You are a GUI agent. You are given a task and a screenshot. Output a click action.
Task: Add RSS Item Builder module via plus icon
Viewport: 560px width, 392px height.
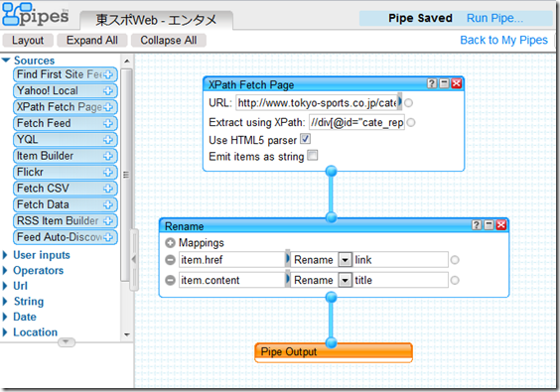pyautogui.click(x=108, y=221)
